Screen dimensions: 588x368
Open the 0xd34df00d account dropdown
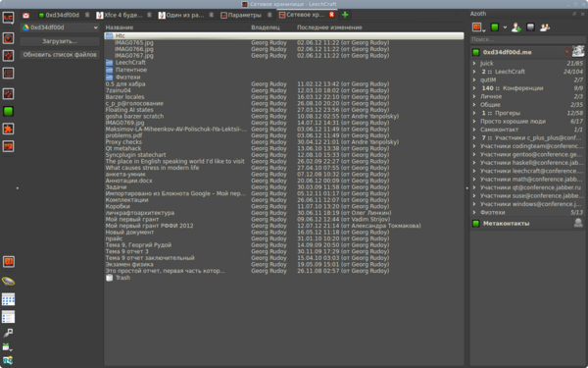(60, 27)
